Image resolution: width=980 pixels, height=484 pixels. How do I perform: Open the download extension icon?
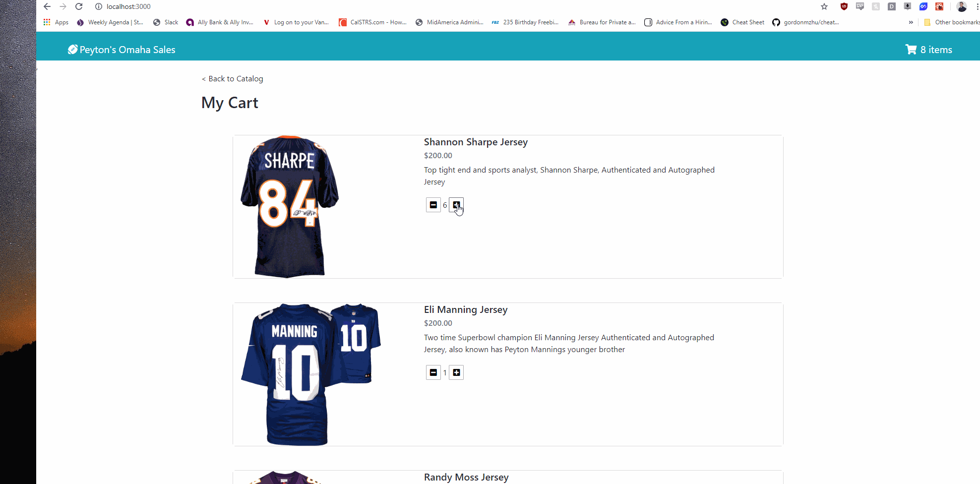[908, 6]
